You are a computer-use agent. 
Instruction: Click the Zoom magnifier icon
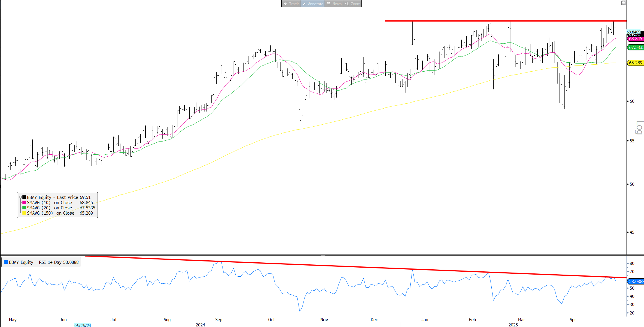pyautogui.click(x=347, y=4)
